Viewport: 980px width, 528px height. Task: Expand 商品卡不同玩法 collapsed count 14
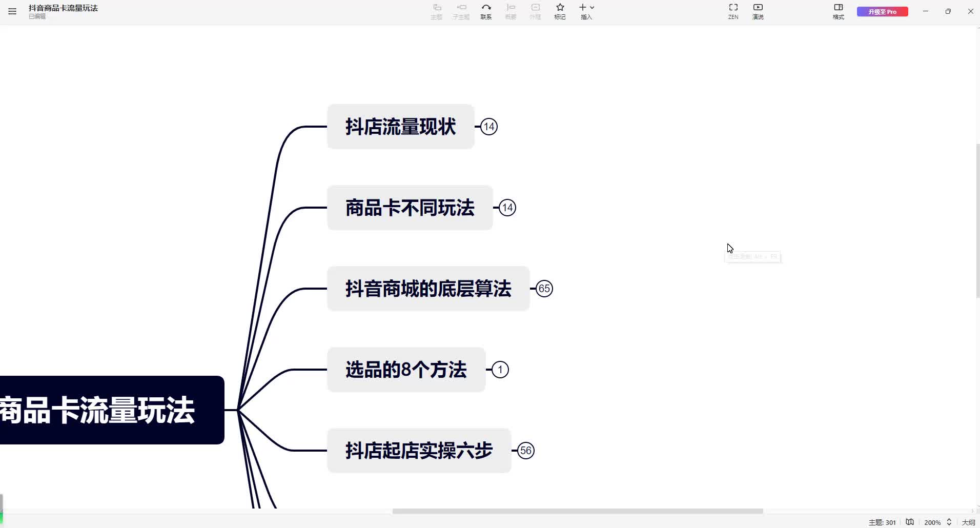[x=507, y=208]
